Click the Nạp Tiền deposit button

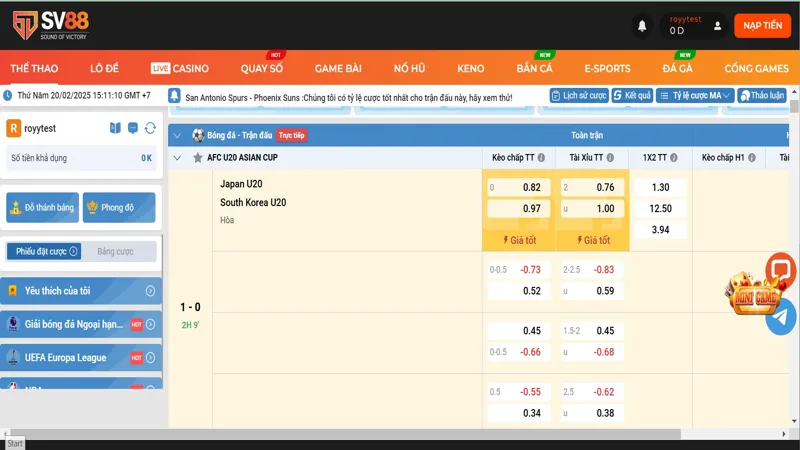[x=762, y=26]
